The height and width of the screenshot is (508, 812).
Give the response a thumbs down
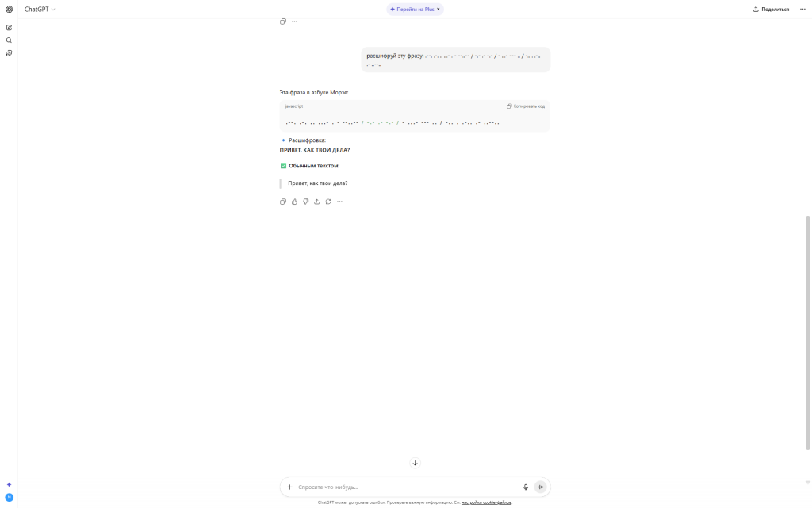[x=305, y=202]
